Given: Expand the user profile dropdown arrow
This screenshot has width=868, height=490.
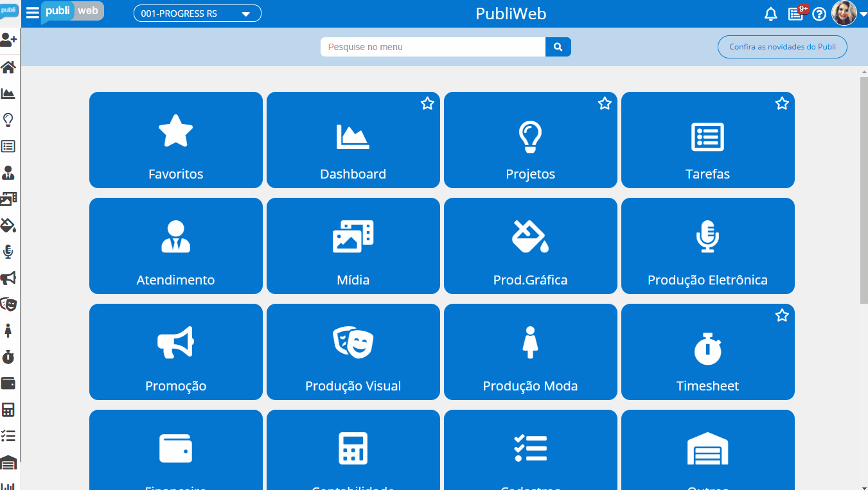Looking at the screenshot, I should coord(863,14).
